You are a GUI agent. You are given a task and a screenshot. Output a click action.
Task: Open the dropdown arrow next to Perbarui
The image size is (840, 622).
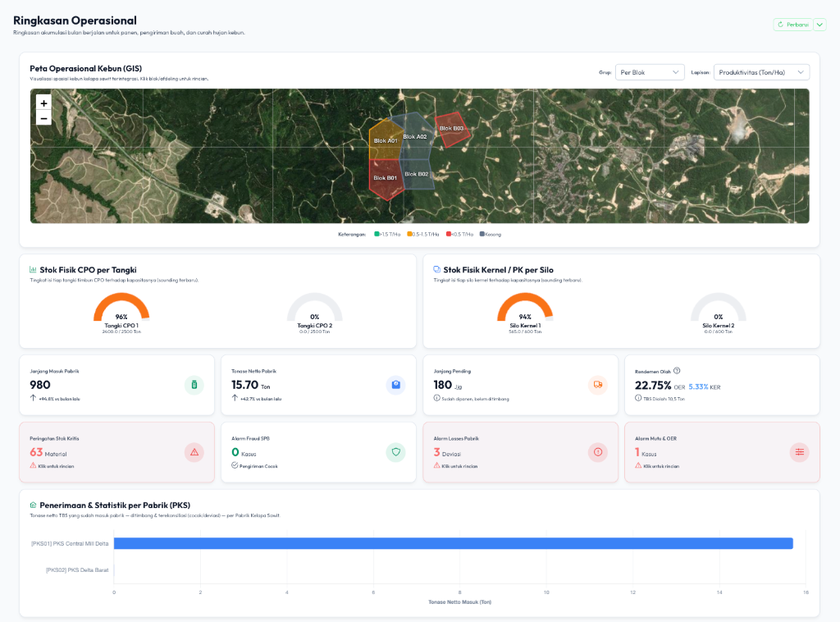(819, 25)
